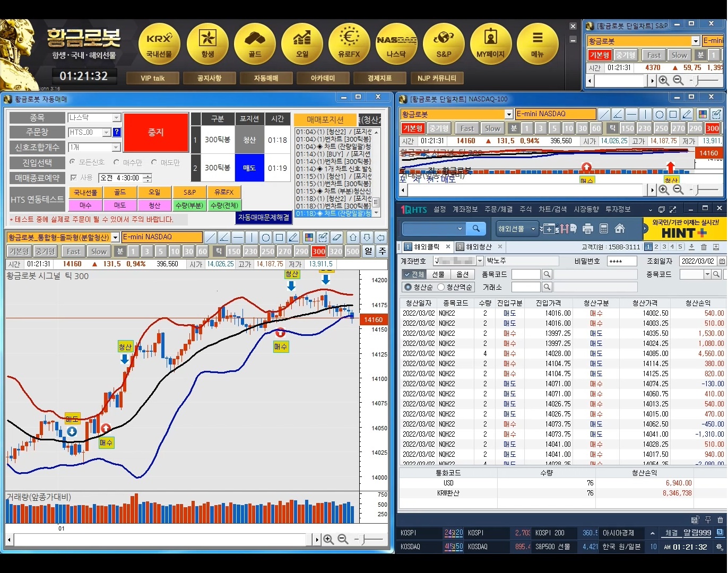The width and height of the screenshot is (728, 573).
Task: Select the 모든신호 radio button
Action: pyautogui.click(x=73, y=162)
